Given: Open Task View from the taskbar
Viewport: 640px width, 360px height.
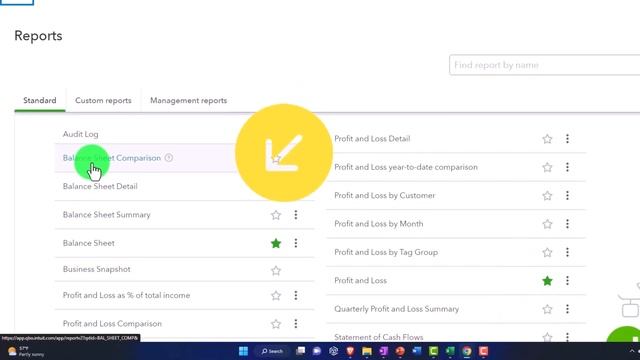Looking at the screenshot, I should [301, 351].
